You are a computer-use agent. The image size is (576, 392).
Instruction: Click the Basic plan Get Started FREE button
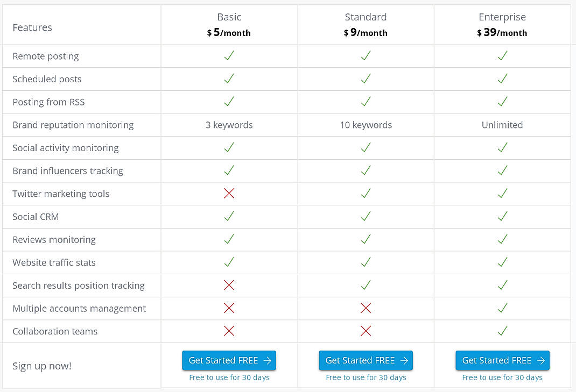point(229,360)
